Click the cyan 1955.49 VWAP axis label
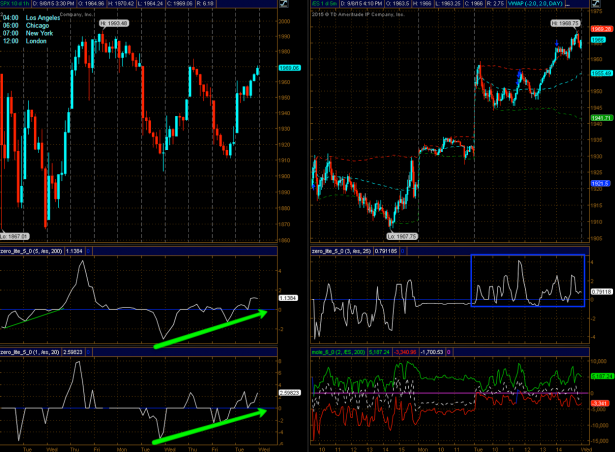Image resolution: width=615 pixels, height=452 pixels. click(602, 73)
